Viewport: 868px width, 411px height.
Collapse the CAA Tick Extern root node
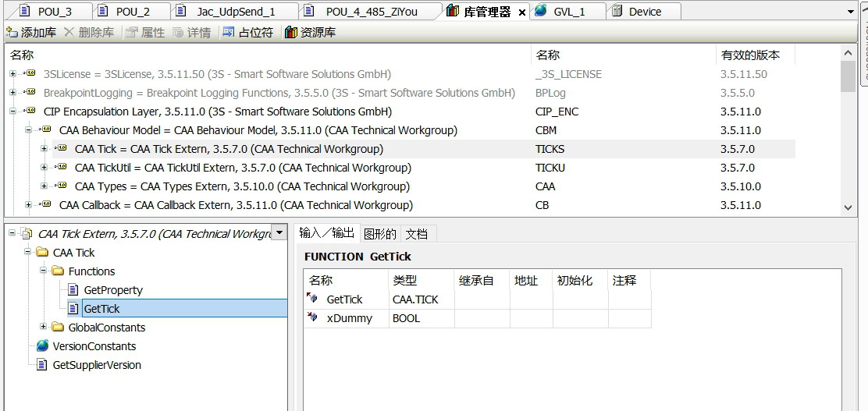[12, 233]
